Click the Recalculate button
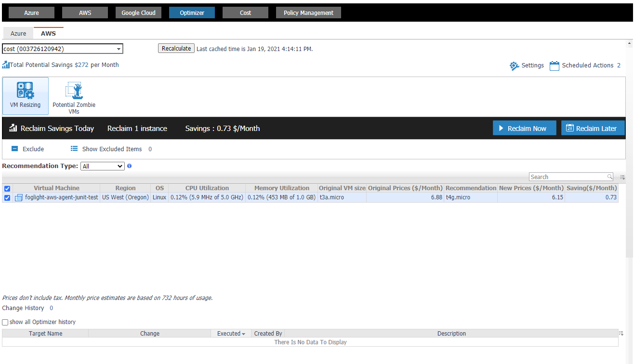The height and width of the screenshot is (364, 634). point(176,48)
